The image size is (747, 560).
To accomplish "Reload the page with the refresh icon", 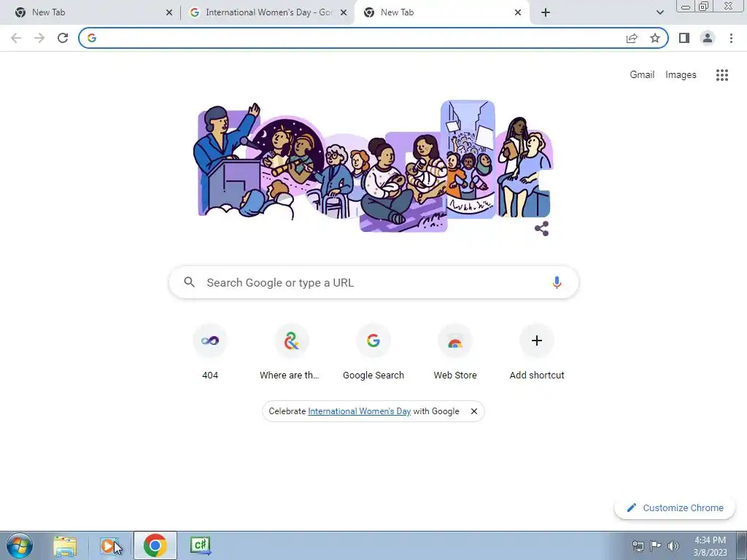I will coord(63,38).
